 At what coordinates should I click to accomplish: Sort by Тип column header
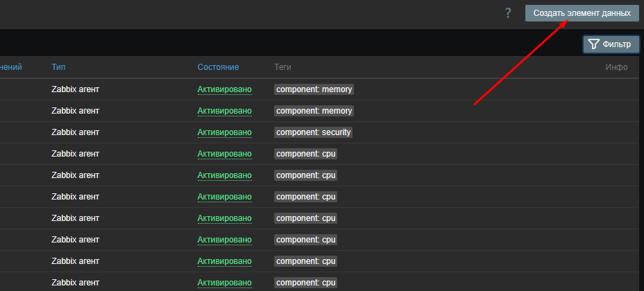[58, 67]
